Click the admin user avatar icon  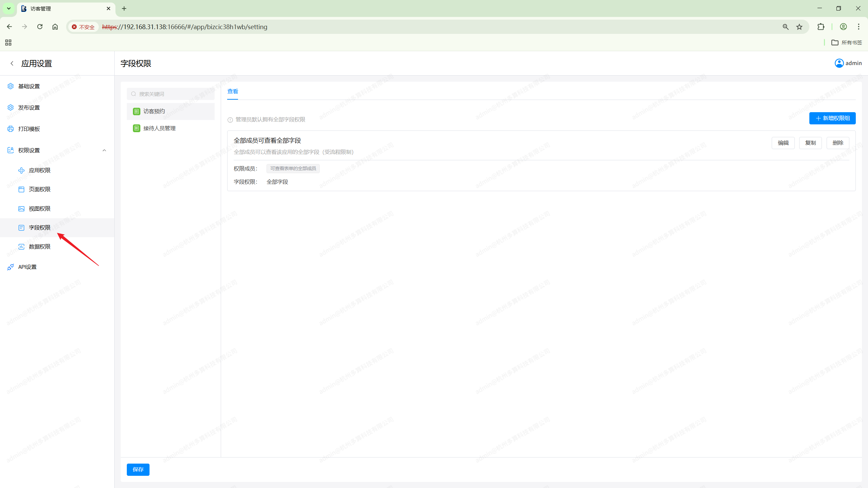(839, 63)
